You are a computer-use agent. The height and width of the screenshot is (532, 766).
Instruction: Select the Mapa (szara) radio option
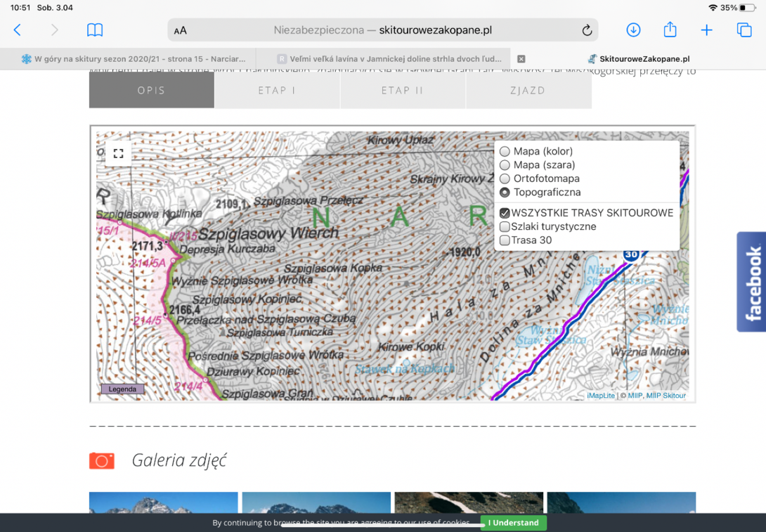click(x=505, y=165)
